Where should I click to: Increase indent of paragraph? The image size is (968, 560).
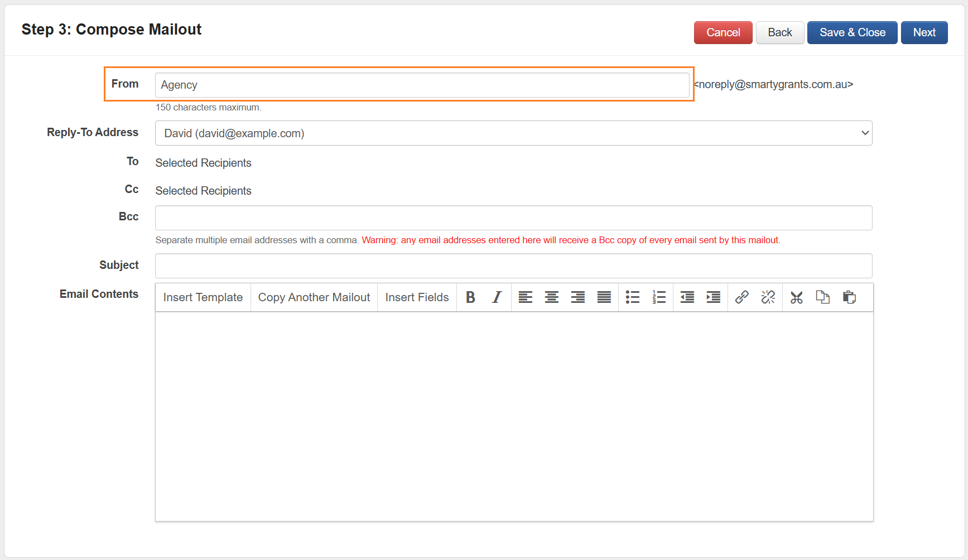click(x=713, y=297)
